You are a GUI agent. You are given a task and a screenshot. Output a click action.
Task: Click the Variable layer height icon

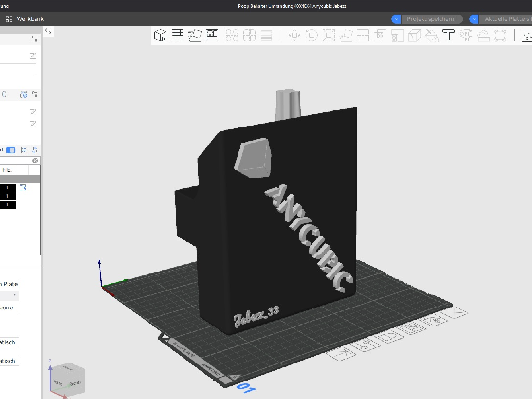coord(266,36)
